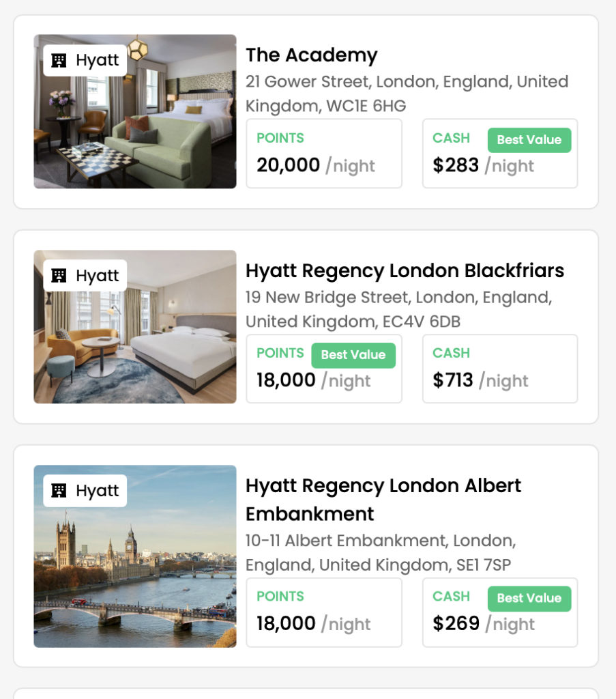Select the 20,000 points per night option
This screenshot has width=616, height=699.
pyautogui.click(x=323, y=154)
